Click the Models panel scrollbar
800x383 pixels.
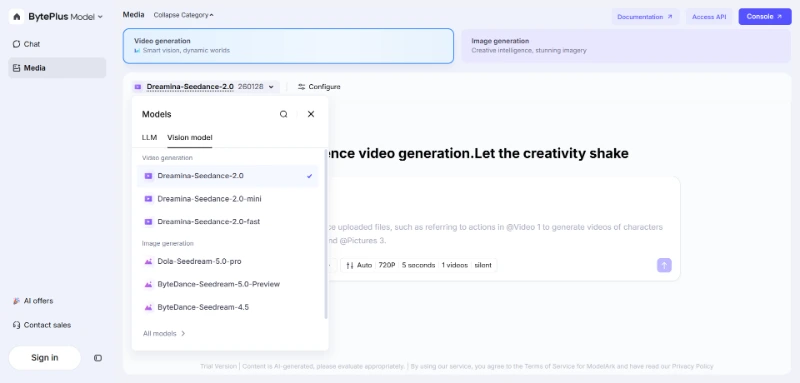pos(326,234)
